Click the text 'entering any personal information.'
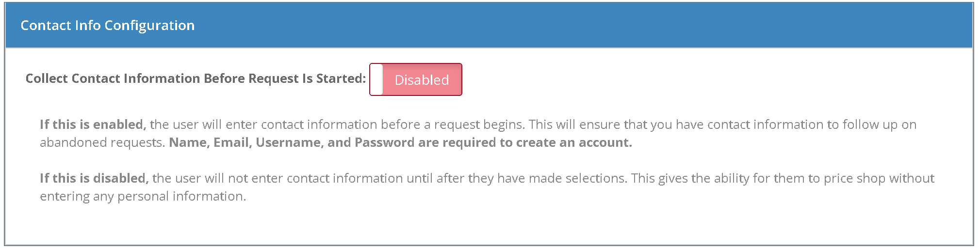The height and width of the screenshot is (249, 980). click(x=143, y=196)
